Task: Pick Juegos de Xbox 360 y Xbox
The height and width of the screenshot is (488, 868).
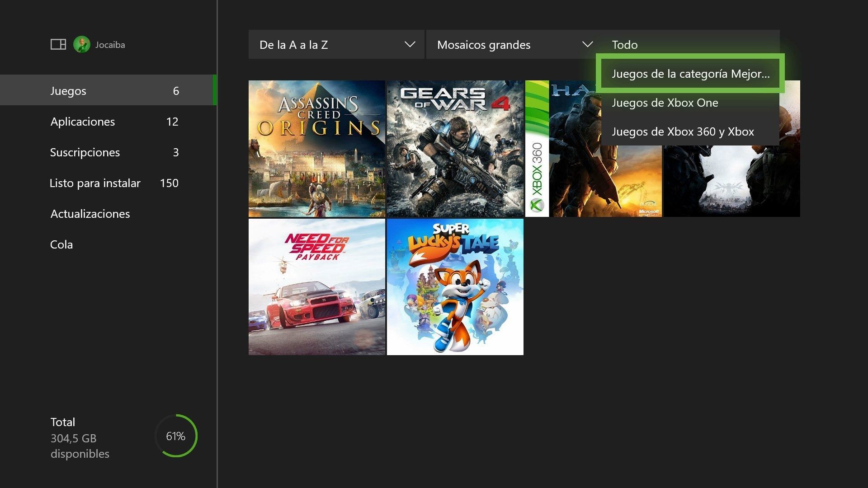Action: point(683,131)
